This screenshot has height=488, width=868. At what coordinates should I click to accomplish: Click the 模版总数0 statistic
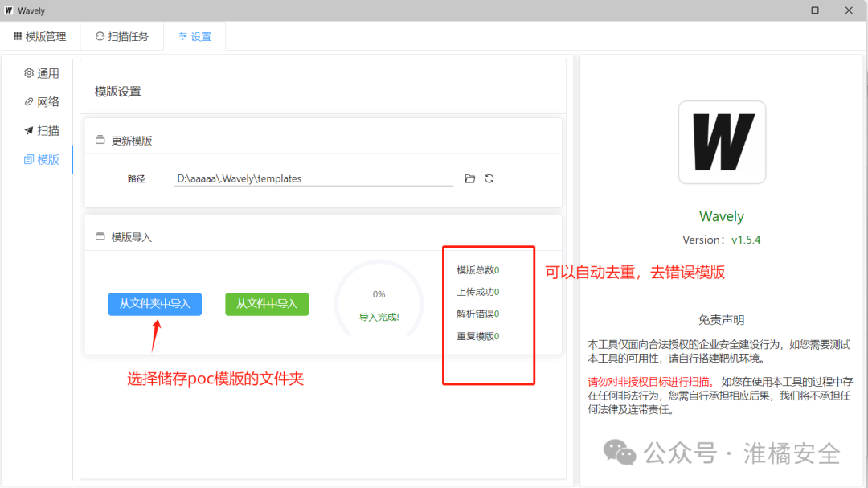click(477, 270)
